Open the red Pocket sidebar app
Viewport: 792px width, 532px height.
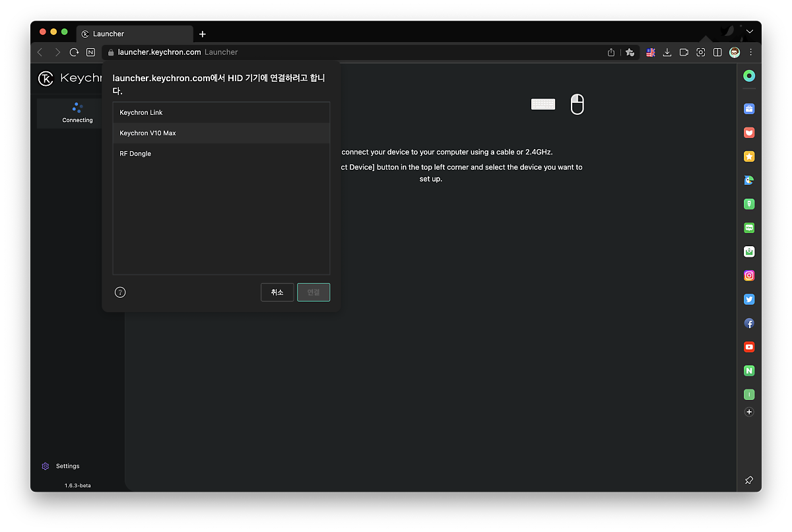(749, 133)
